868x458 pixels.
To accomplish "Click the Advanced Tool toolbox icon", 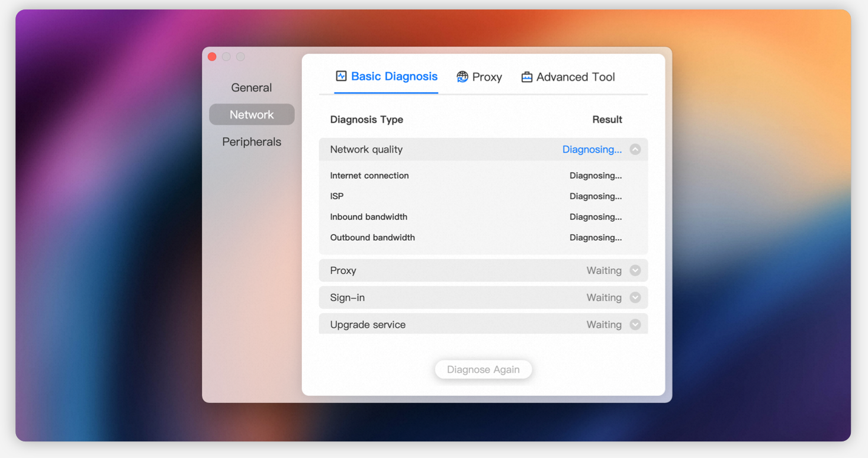I will coord(526,77).
